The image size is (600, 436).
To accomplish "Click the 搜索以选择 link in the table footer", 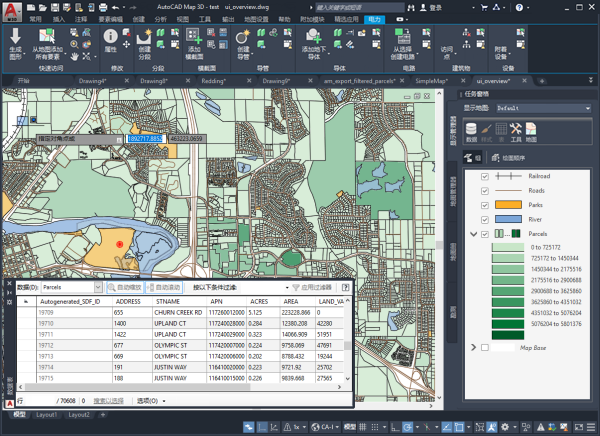I will click(108, 400).
